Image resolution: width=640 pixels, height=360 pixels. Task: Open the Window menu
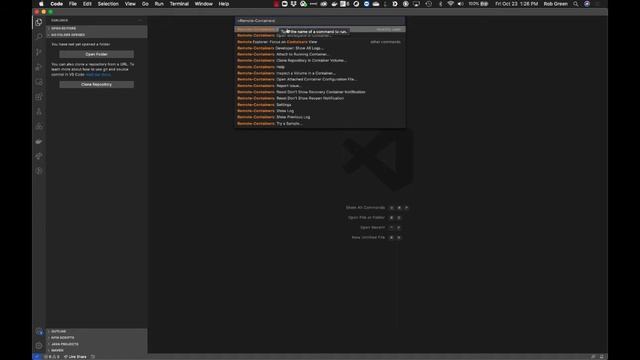point(204,4)
